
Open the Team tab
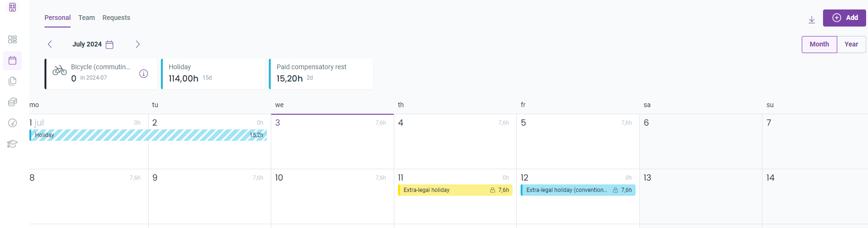[x=87, y=18]
